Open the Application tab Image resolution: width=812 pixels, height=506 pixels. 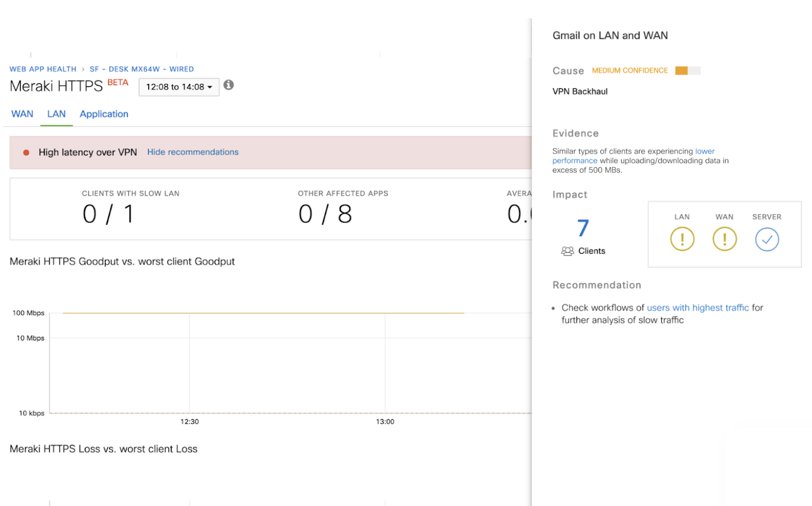104,114
